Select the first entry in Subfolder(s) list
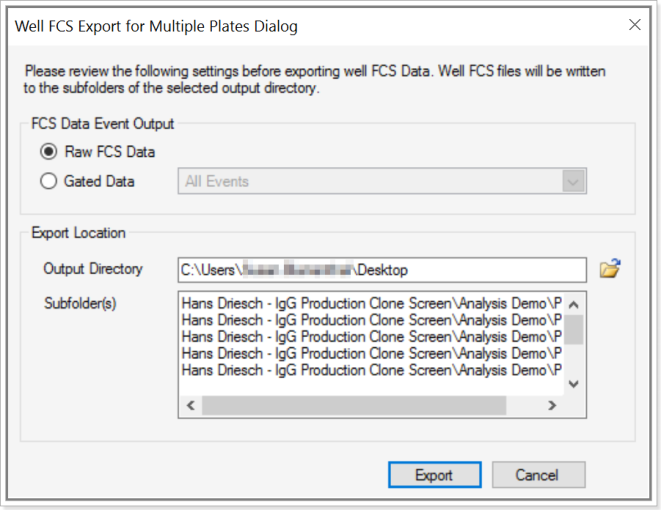 pyautogui.click(x=370, y=301)
